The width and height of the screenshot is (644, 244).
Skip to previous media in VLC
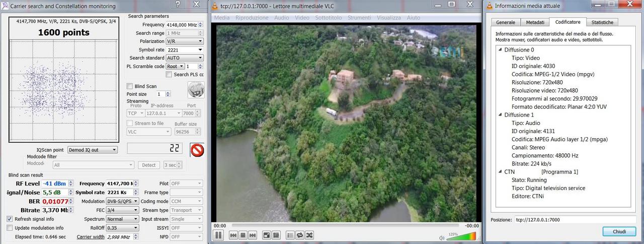(x=233, y=235)
